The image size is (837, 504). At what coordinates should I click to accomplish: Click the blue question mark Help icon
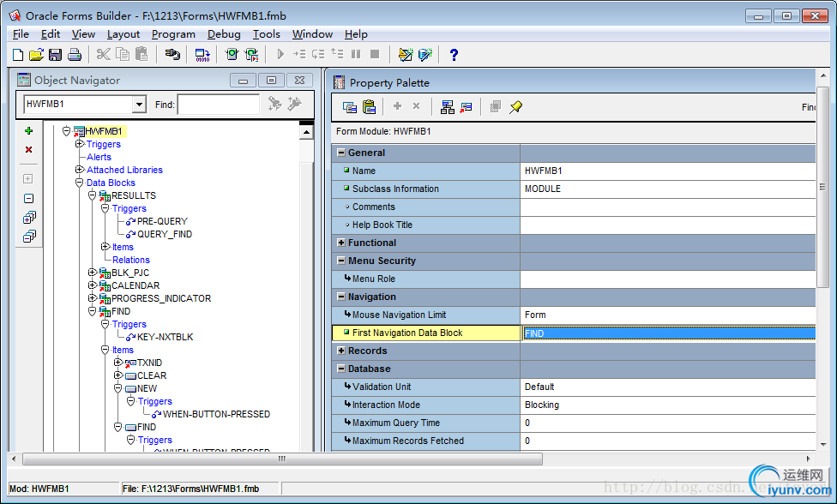click(454, 54)
